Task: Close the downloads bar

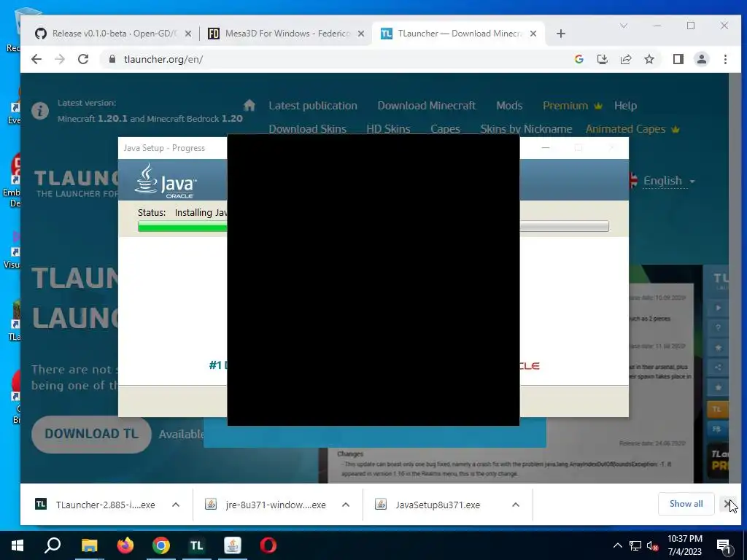Action: 728,504
